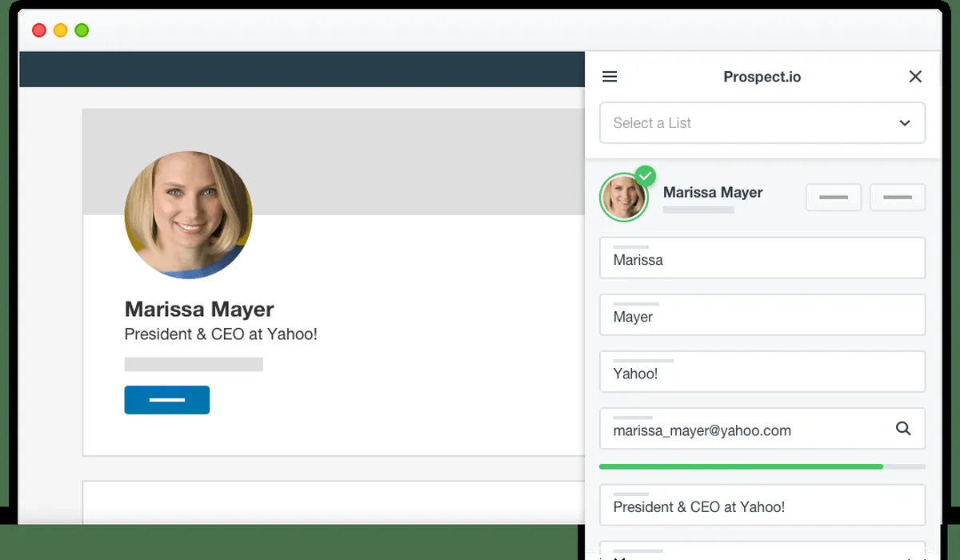Click the title field President & CEO

(762, 505)
